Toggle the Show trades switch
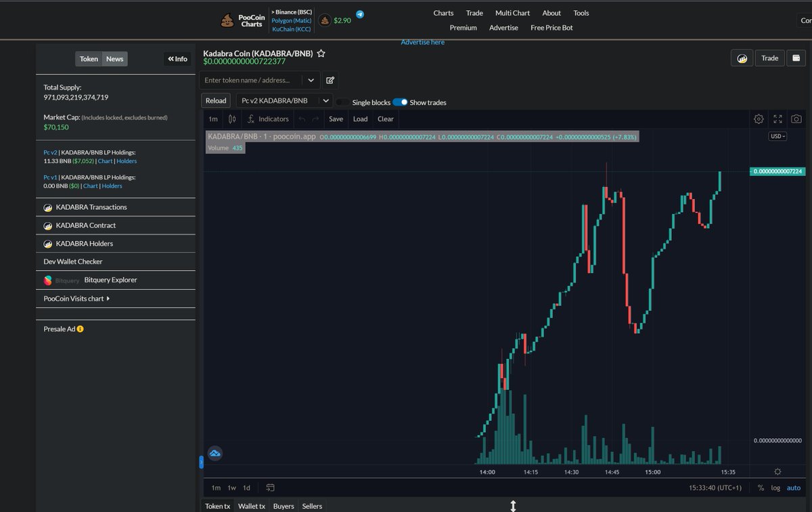812x512 pixels. 400,102
